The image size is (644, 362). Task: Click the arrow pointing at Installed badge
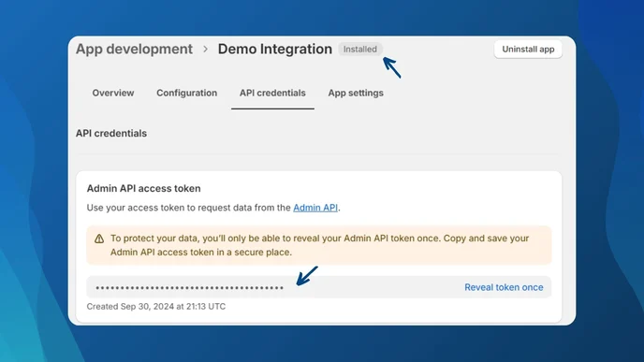(x=392, y=67)
